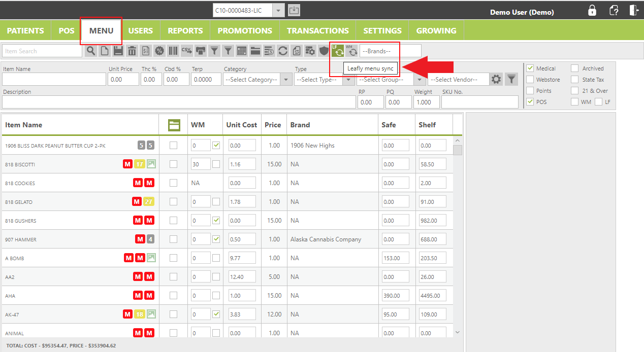This screenshot has width=644, height=352.
Task: Export menu to CSV
Action: (x=187, y=51)
